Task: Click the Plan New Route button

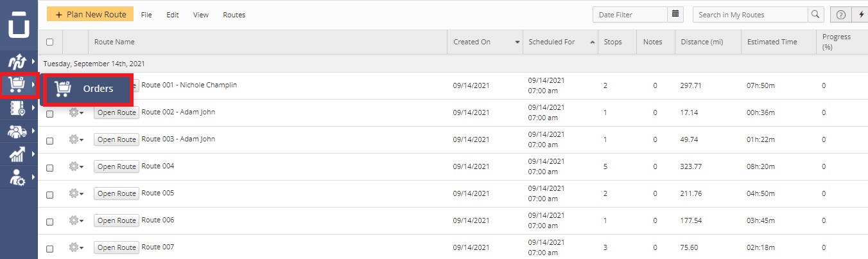Action: click(x=90, y=14)
